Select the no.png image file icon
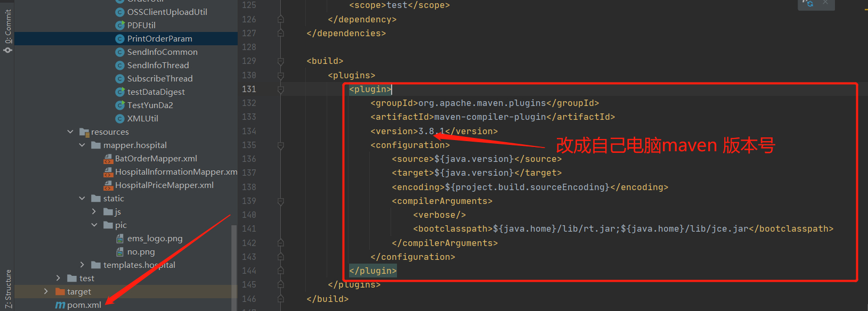This screenshot has height=311, width=868. pyautogui.click(x=120, y=252)
